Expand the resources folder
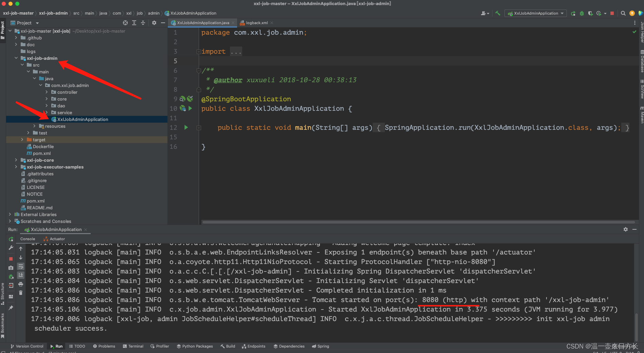This screenshot has height=353, width=644. click(34, 126)
